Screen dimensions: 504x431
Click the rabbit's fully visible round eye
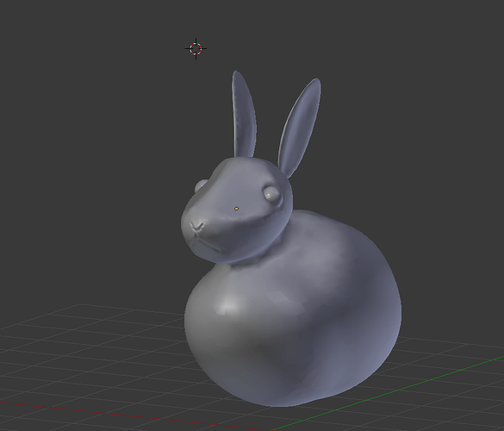pyautogui.click(x=272, y=195)
